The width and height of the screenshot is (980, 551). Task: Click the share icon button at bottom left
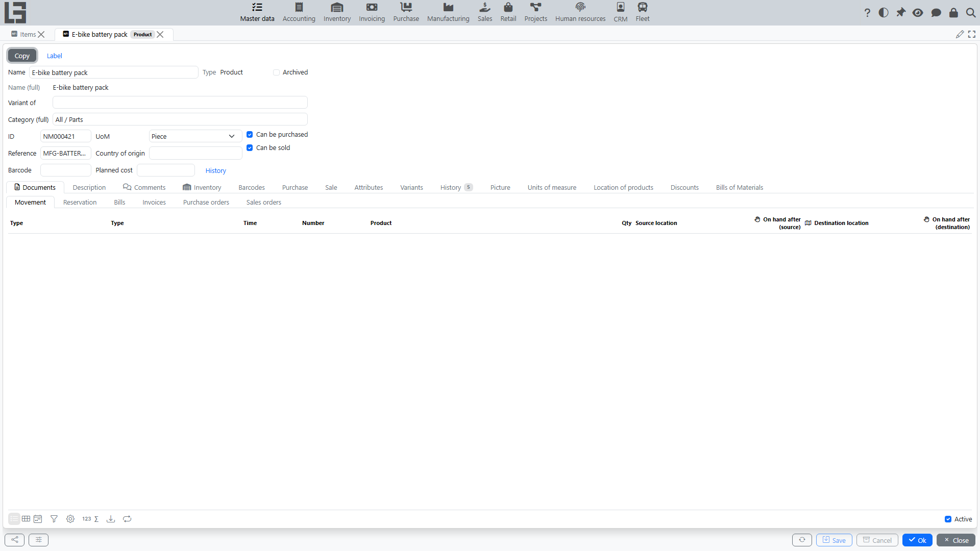pyautogui.click(x=15, y=540)
